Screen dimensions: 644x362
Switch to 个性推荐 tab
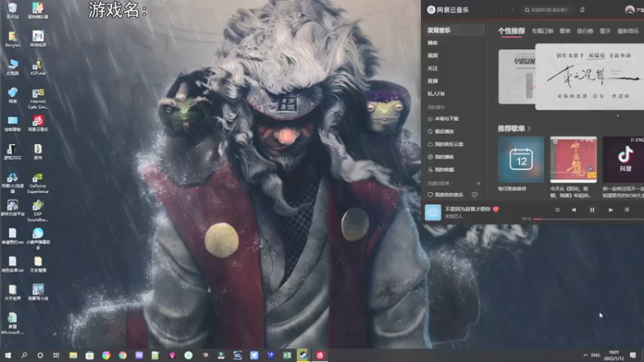[x=511, y=31]
